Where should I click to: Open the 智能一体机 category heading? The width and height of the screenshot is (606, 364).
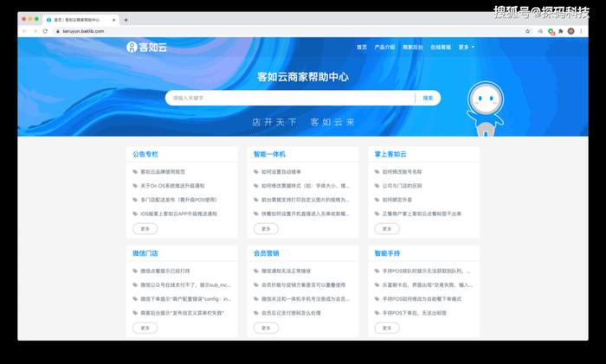[x=269, y=155]
